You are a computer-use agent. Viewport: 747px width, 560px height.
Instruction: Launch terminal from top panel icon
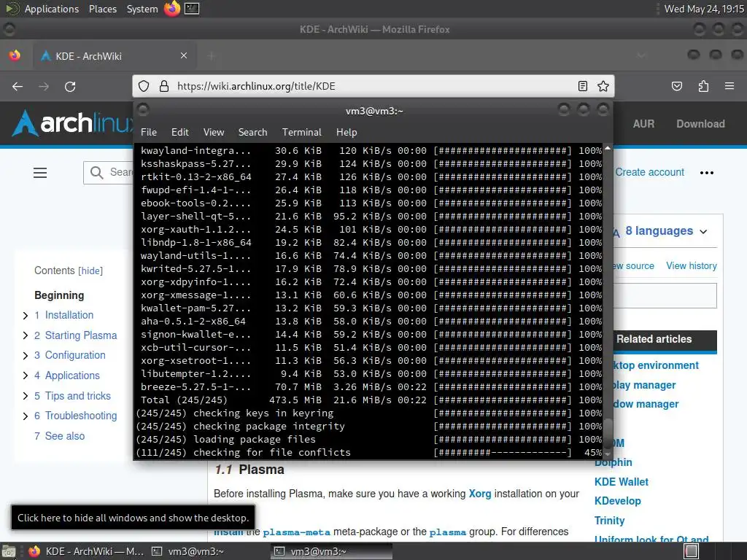point(192,9)
